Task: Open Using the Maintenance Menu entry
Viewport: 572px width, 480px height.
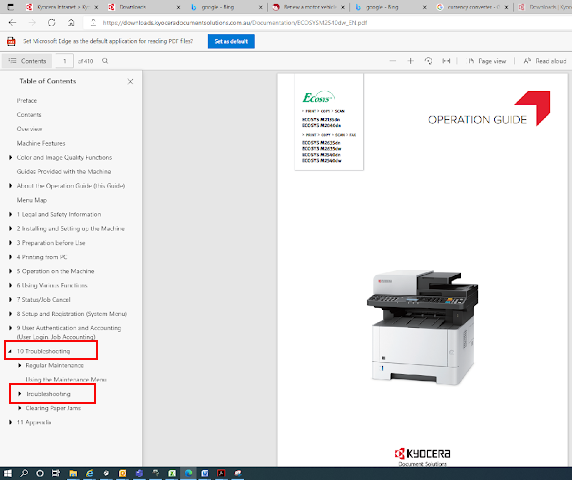Action: [x=66, y=380]
